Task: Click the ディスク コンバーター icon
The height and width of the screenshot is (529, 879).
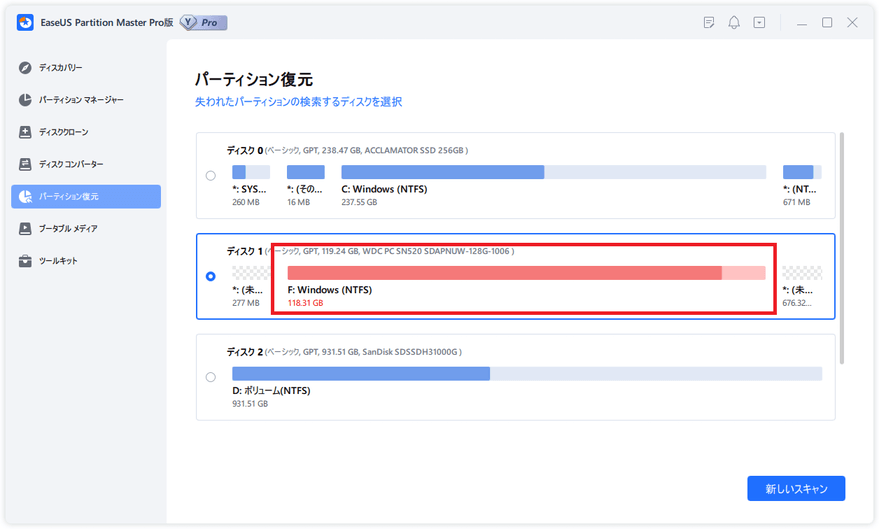Action: point(25,164)
